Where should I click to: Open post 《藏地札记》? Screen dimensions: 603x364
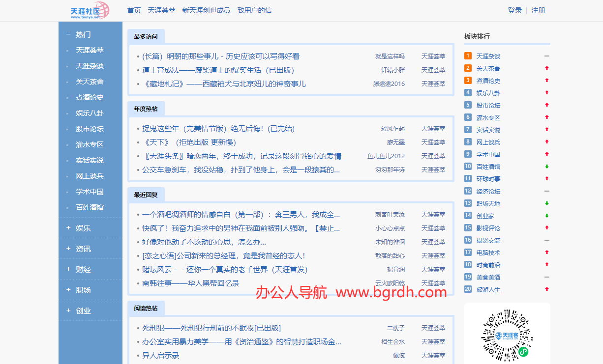click(224, 84)
